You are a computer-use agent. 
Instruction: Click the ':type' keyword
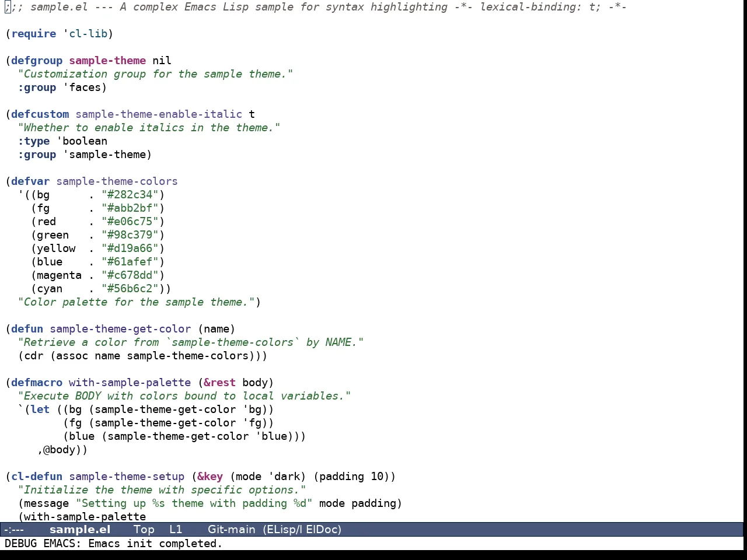click(34, 141)
